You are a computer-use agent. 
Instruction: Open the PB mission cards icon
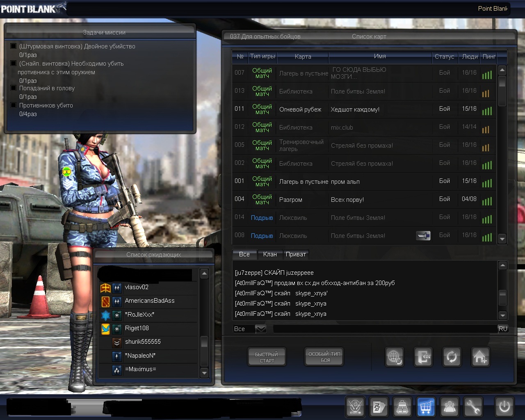tap(378, 407)
